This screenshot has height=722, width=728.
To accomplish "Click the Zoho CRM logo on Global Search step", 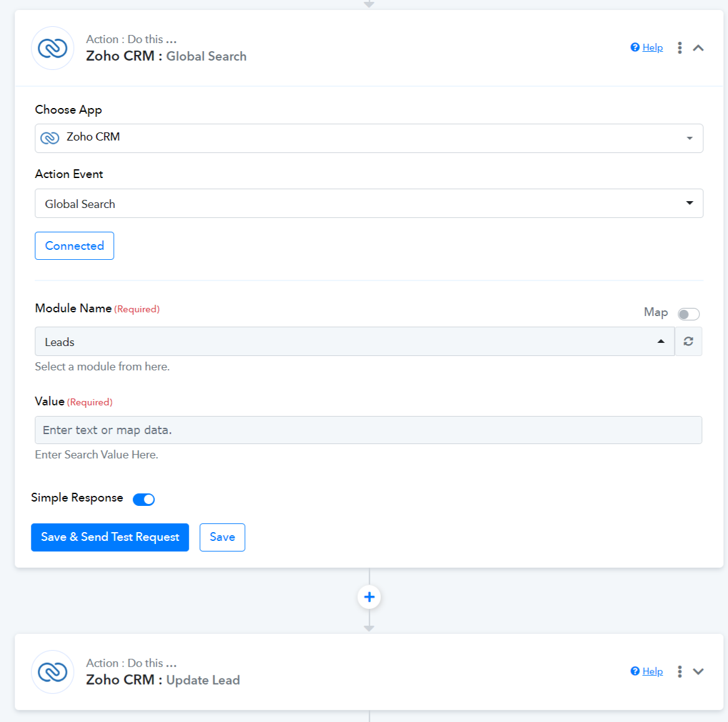I will (52, 48).
